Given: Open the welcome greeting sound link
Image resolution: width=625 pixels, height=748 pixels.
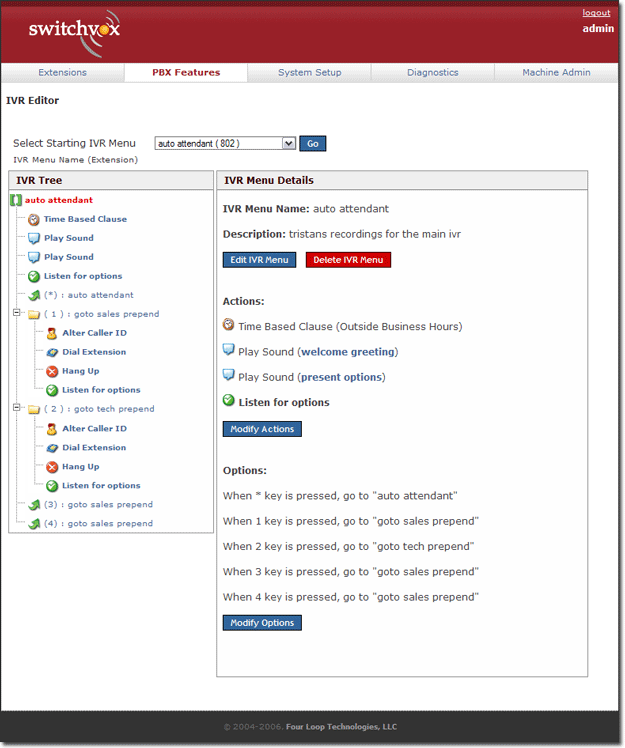Looking at the screenshot, I should coord(348,352).
